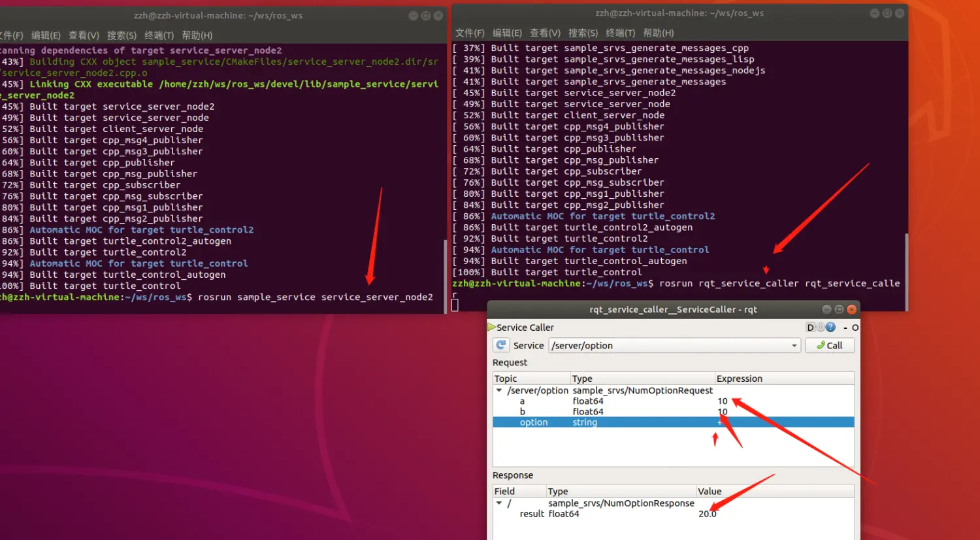Image resolution: width=980 pixels, height=540 pixels.
Task: Click result value 20.0
Action: 708,514
